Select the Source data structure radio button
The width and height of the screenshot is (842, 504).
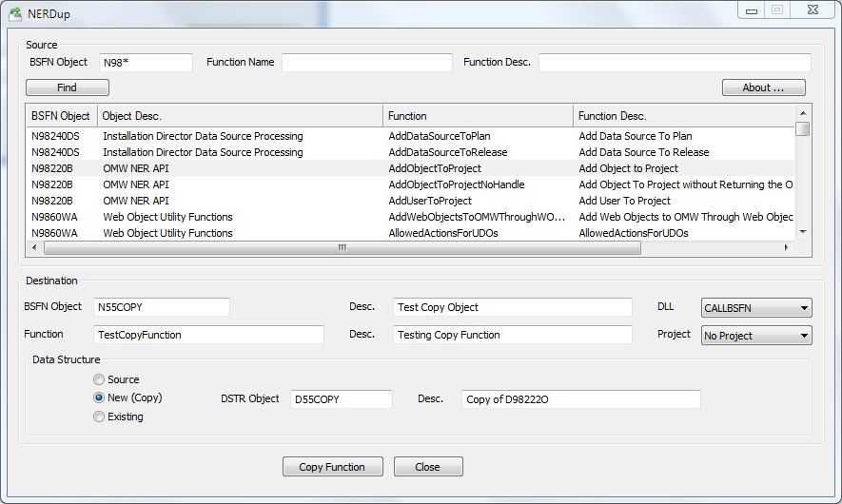tap(99, 379)
